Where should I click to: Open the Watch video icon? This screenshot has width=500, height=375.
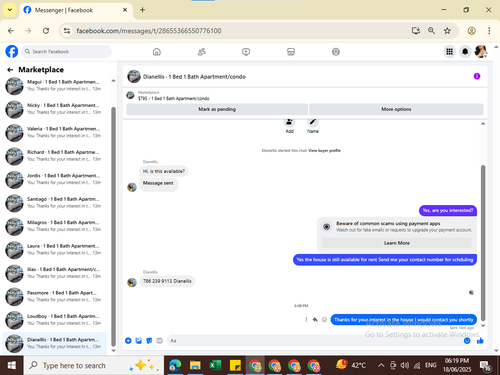click(246, 52)
